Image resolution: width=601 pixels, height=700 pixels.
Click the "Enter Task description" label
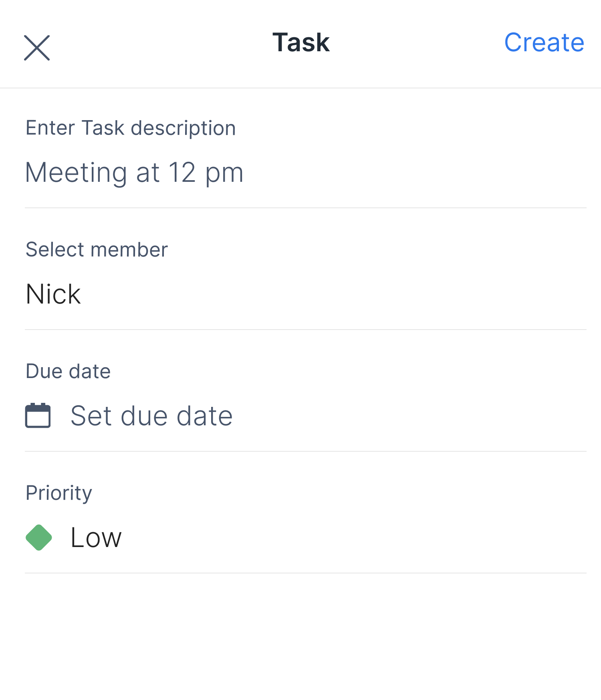(131, 128)
